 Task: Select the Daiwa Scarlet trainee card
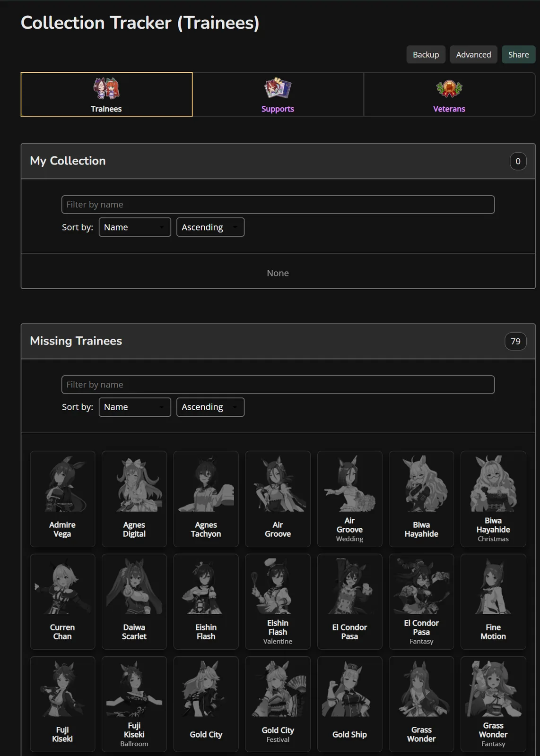coord(134,601)
